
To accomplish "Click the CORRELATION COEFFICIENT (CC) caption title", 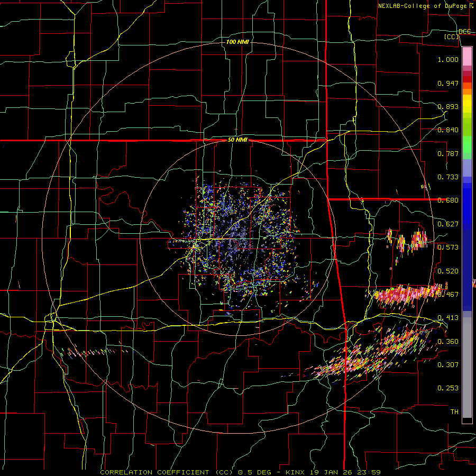I will point(167,472).
